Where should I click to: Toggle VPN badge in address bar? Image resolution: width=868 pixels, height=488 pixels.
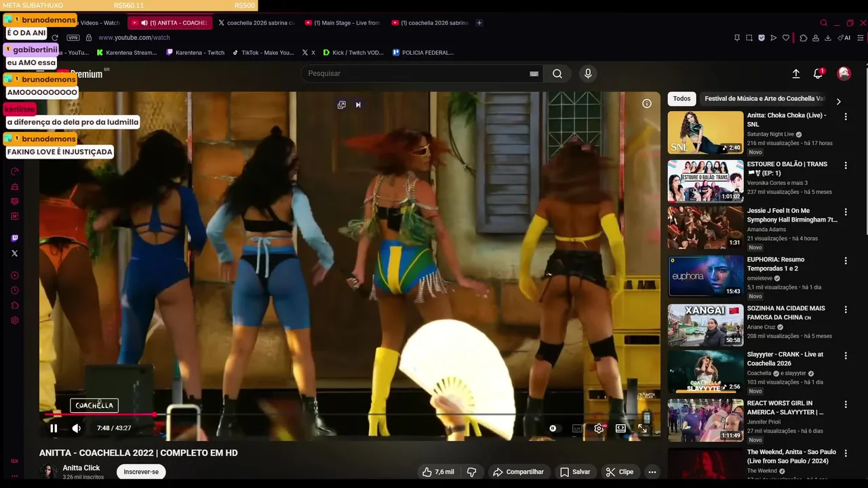coord(73,38)
